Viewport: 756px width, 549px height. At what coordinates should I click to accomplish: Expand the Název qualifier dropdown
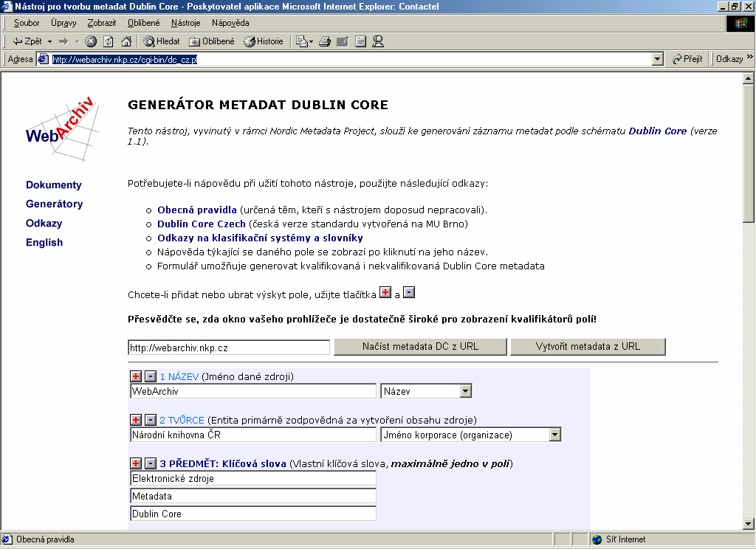pyautogui.click(x=465, y=391)
